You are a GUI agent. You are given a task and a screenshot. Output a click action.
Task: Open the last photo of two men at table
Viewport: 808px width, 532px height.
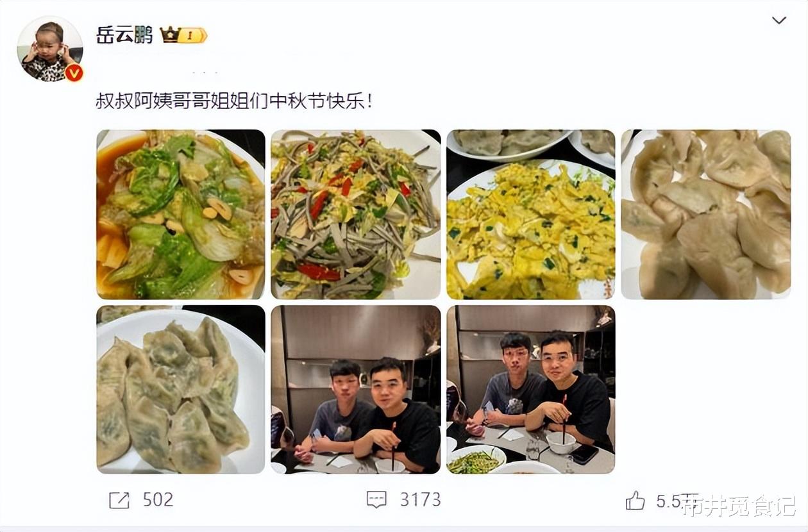coord(531,390)
